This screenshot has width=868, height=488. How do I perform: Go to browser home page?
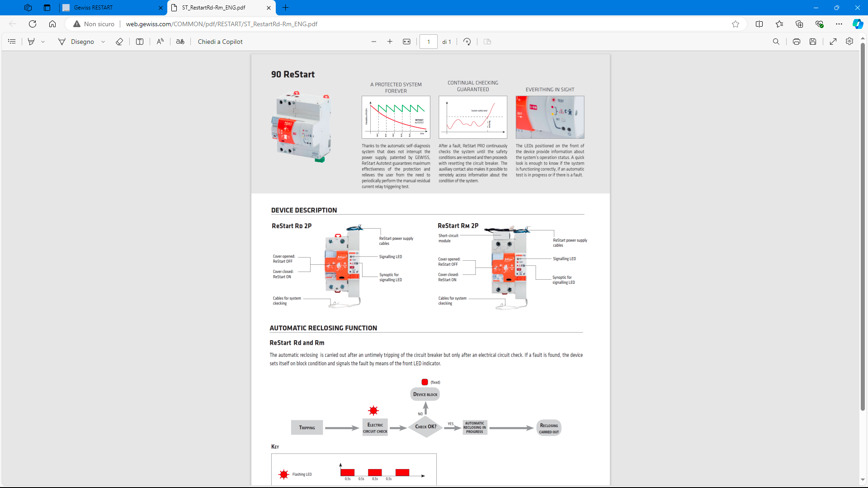tap(52, 24)
